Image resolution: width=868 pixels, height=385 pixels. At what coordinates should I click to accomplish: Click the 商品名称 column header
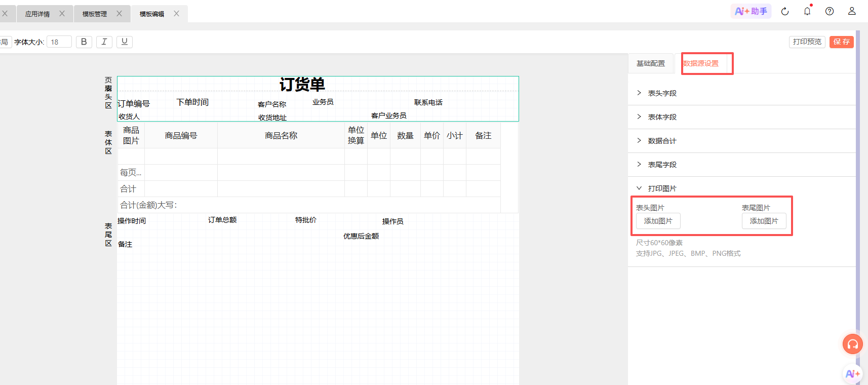pos(281,135)
